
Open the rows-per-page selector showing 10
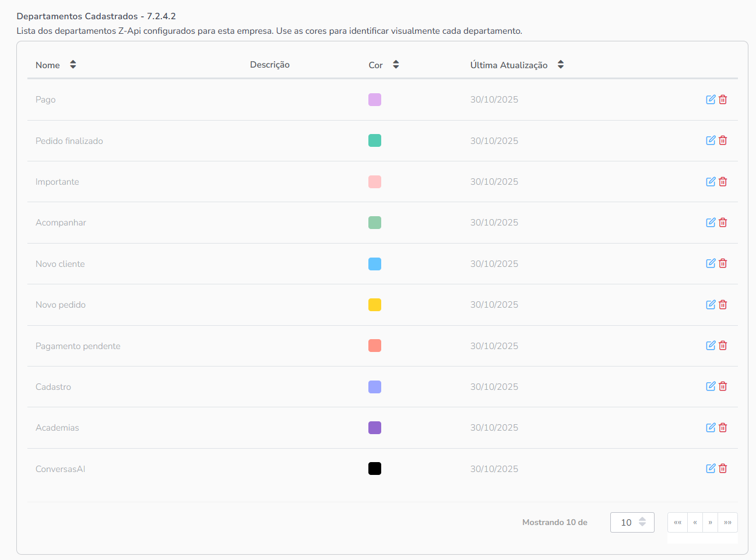pos(632,522)
